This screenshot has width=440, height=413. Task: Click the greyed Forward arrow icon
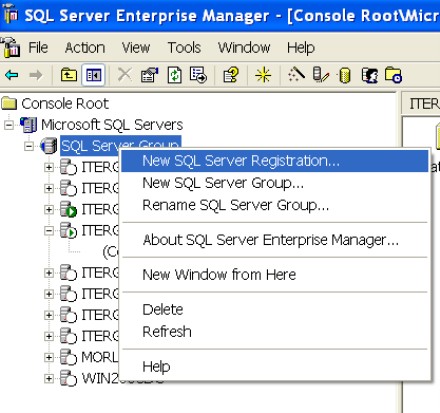click(x=36, y=75)
